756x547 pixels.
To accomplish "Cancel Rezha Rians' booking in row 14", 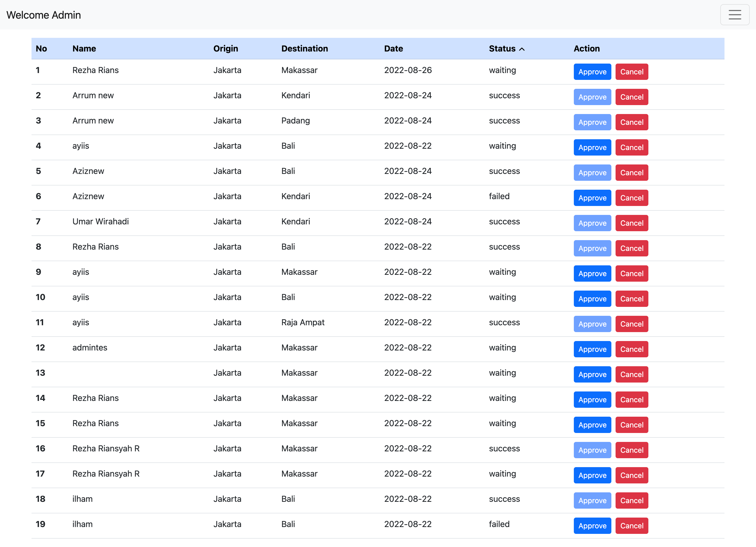I will [x=632, y=399].
